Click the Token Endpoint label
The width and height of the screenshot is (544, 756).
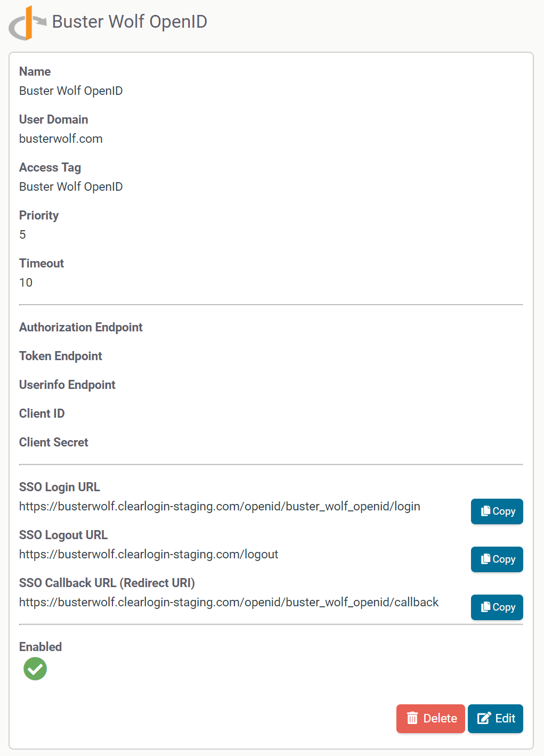(x=61, y=356)
